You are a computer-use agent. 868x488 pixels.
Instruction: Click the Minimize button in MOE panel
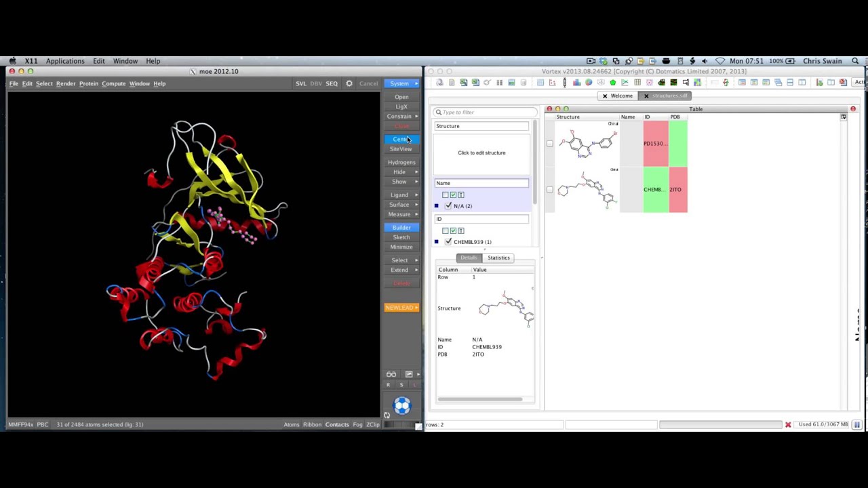pyautogui.click(x=401, y=247)
